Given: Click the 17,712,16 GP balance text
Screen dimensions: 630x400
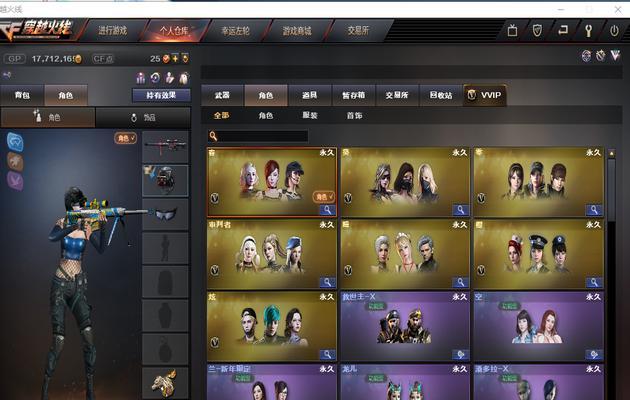Looking at the screenshot, I should pos(53,59).
